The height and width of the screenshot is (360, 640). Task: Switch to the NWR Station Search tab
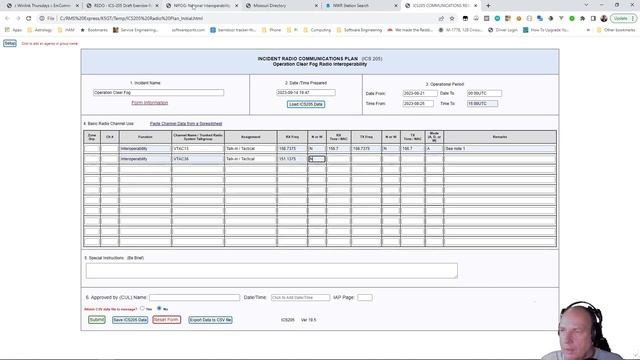point(361,6)
